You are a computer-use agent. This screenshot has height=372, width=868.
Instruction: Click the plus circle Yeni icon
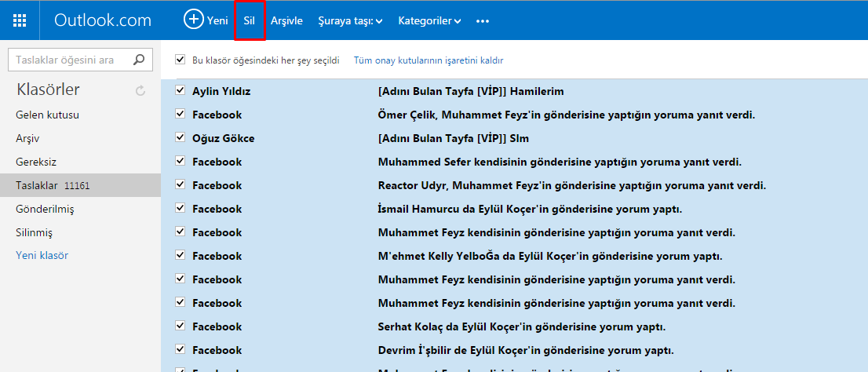194,20
